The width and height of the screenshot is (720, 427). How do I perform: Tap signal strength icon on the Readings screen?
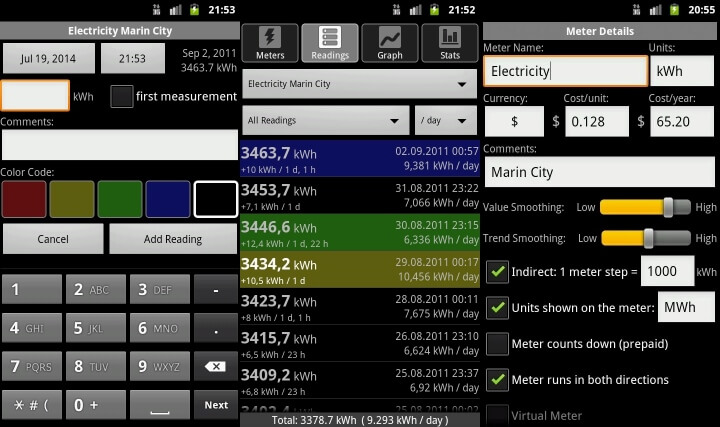pyautogui.click(x=416, y=10)
